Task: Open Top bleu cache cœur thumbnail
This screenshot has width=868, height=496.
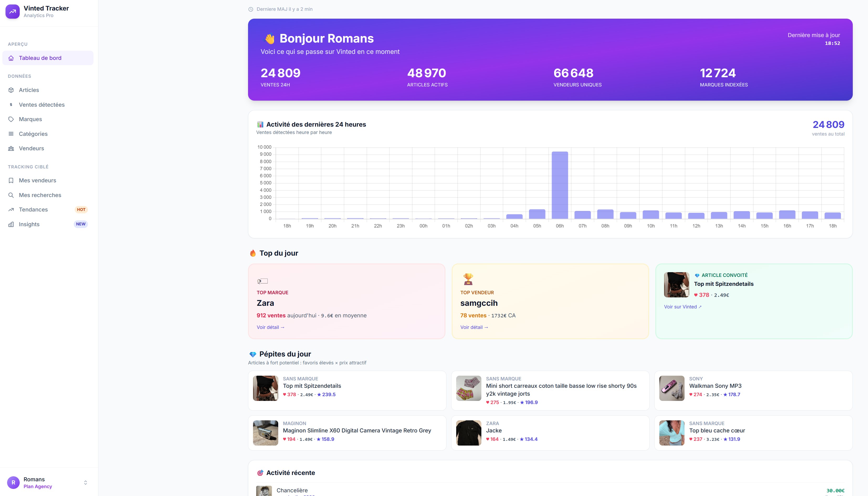Action: (672, 433)
